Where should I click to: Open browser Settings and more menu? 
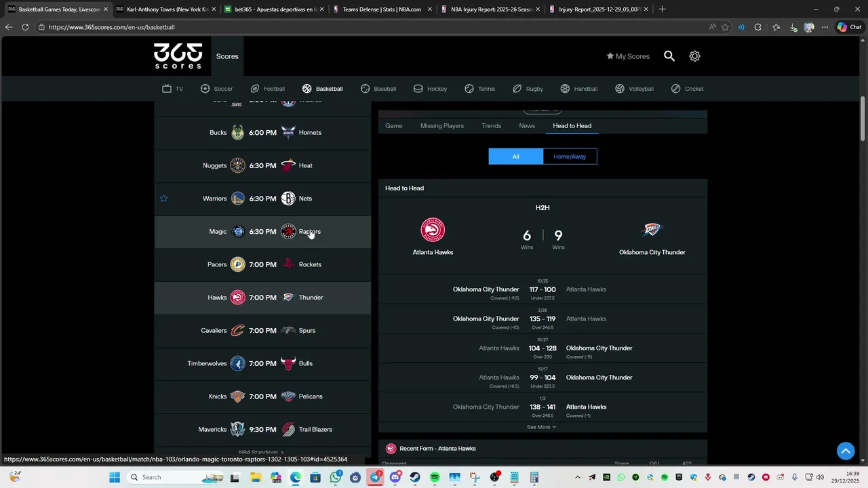coord(825,27)
